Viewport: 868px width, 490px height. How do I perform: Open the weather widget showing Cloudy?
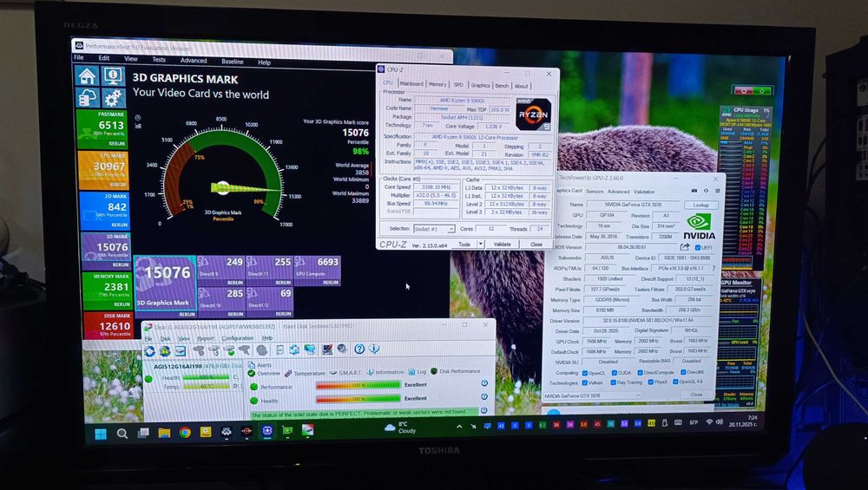point(400,428)
